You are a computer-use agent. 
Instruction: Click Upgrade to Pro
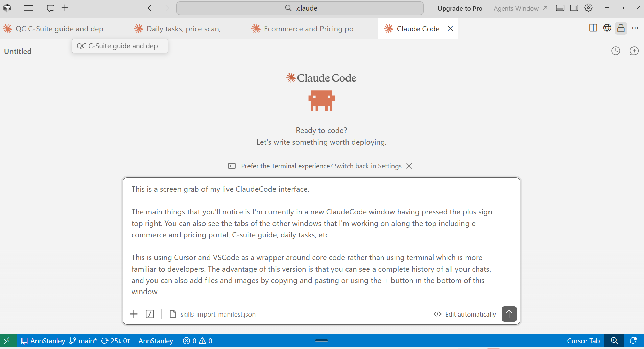coord(460,8)
